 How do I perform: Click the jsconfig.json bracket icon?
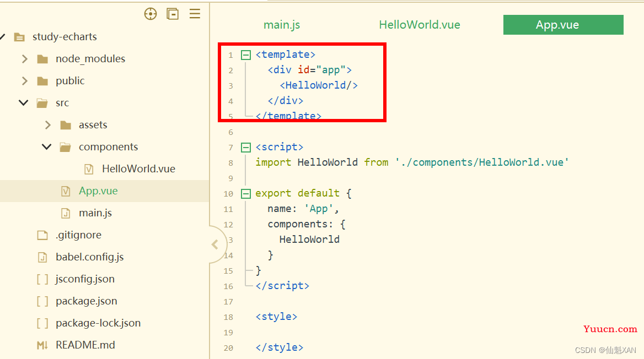click(42, 279)
